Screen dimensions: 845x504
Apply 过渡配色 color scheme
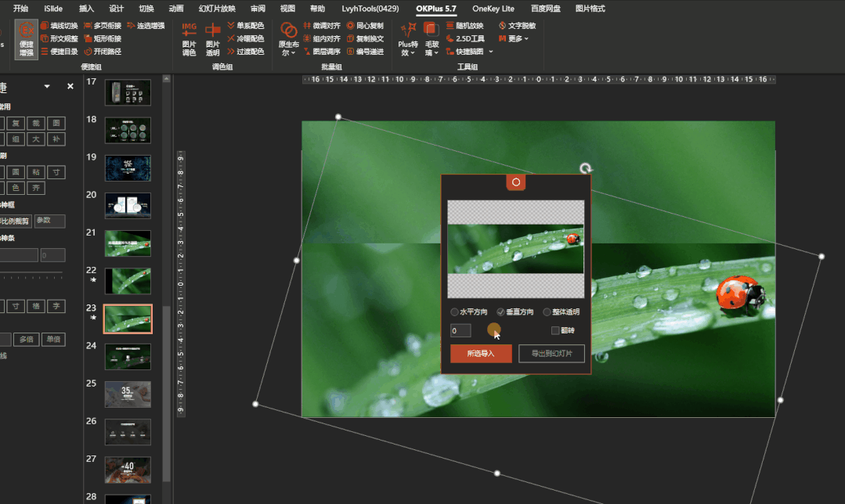(246, 51)
